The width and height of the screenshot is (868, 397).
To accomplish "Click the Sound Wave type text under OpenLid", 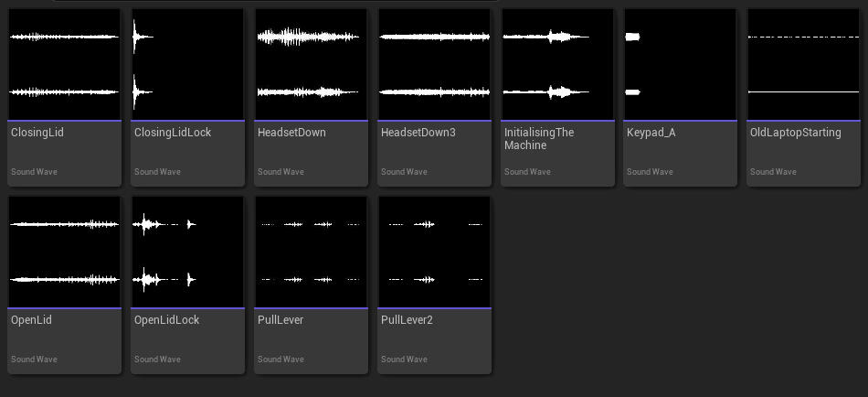I will (34, 359).
